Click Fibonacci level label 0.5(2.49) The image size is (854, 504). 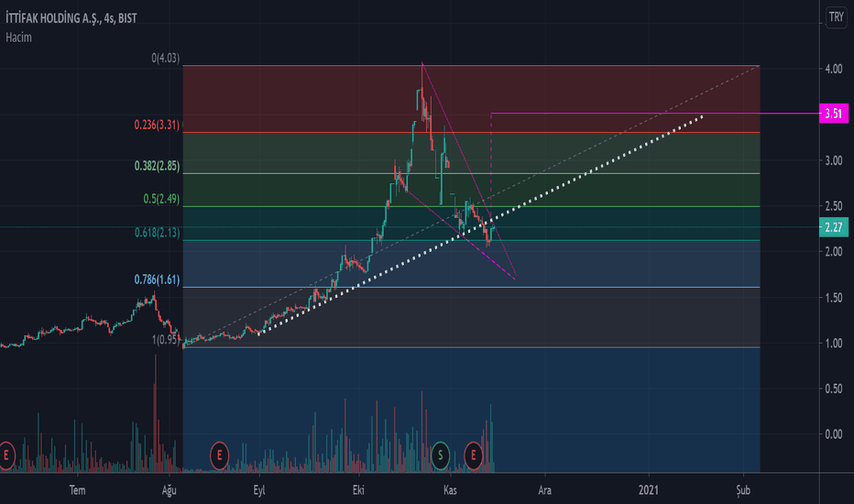pos(161,199)
